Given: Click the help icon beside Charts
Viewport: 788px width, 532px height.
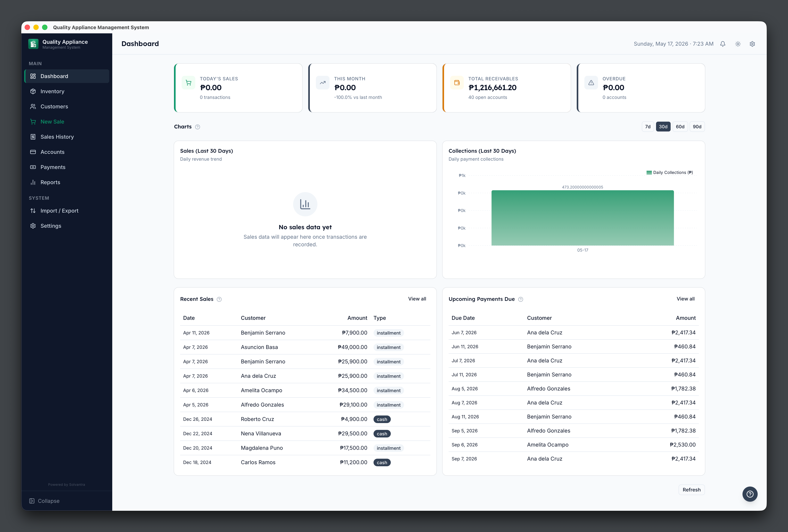Looking at the screenshot, I should point(197,127).
